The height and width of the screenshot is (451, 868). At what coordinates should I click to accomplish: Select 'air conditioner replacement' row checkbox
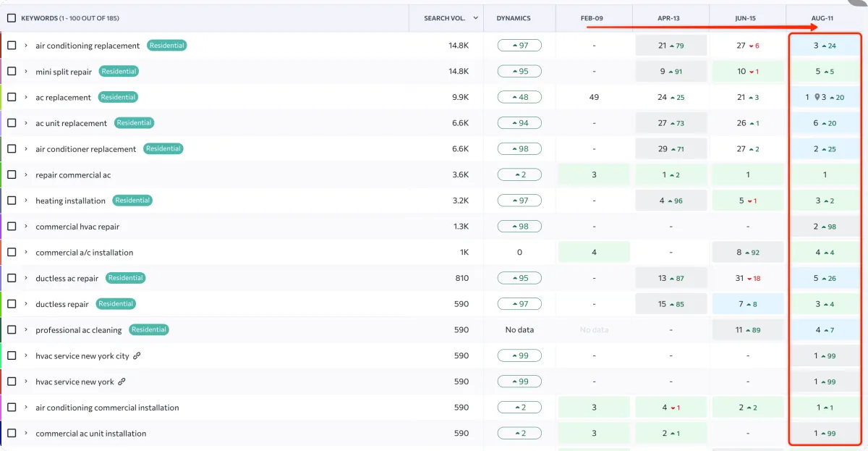[12, 149]
